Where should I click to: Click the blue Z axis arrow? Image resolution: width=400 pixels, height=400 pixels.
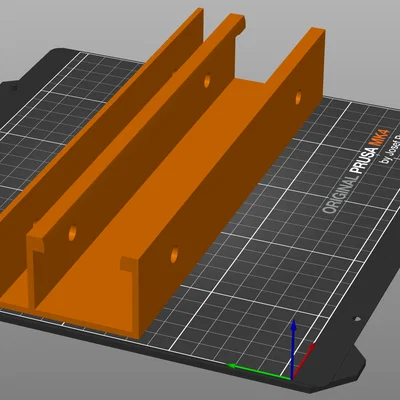click(293, 348)
